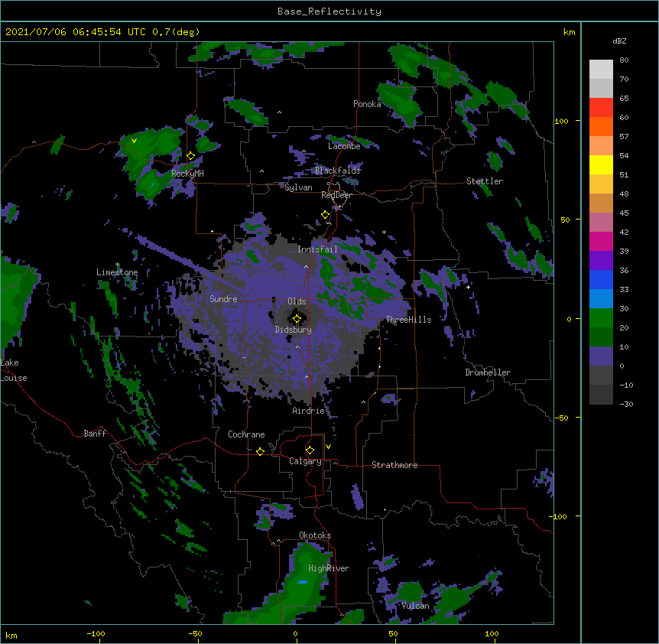
Task: Click the 80 value in dBZ legend
Action: 624,60
